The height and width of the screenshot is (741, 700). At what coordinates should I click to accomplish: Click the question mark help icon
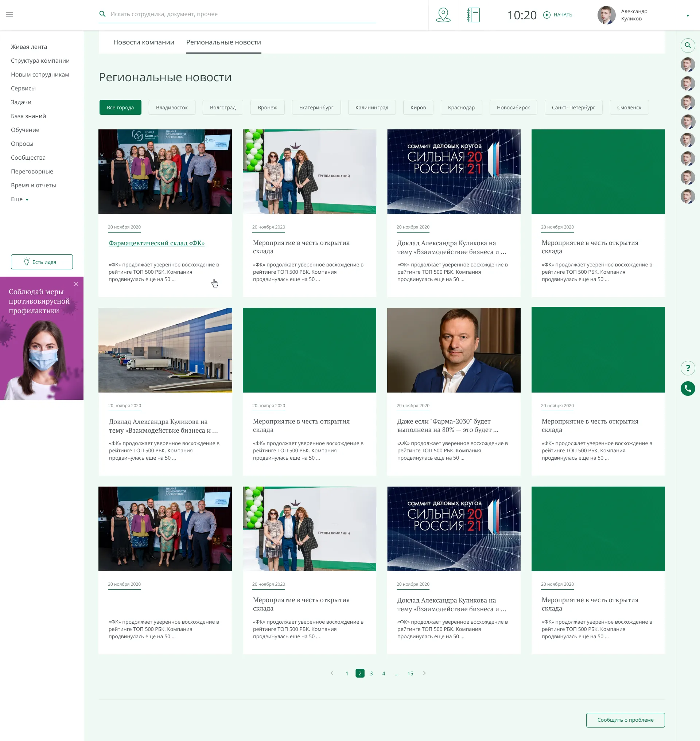point(687,368)
